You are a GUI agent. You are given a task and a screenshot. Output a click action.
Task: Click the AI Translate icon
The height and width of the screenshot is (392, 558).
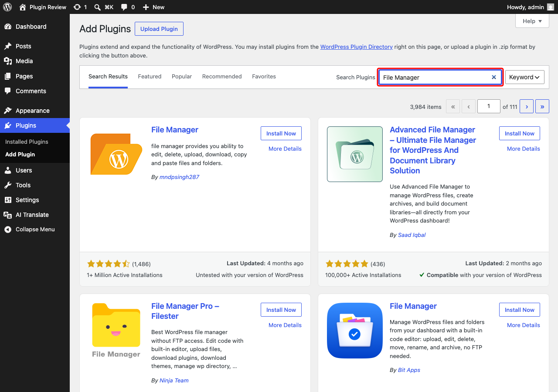[x=8, y=215]
